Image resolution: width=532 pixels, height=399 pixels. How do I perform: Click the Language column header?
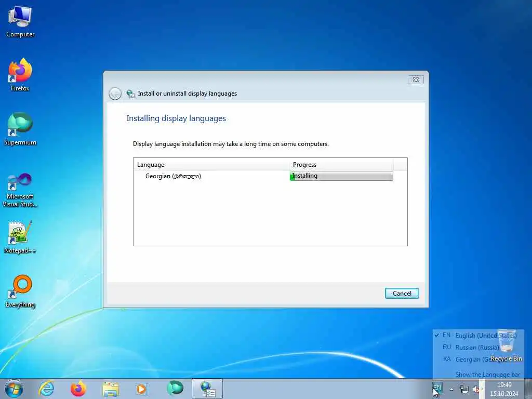point(212,165)
